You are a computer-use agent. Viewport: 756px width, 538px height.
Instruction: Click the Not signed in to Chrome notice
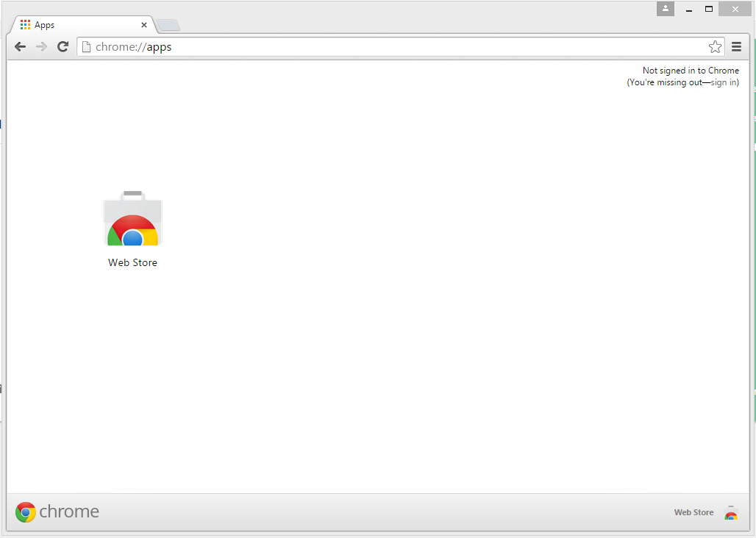691,70
